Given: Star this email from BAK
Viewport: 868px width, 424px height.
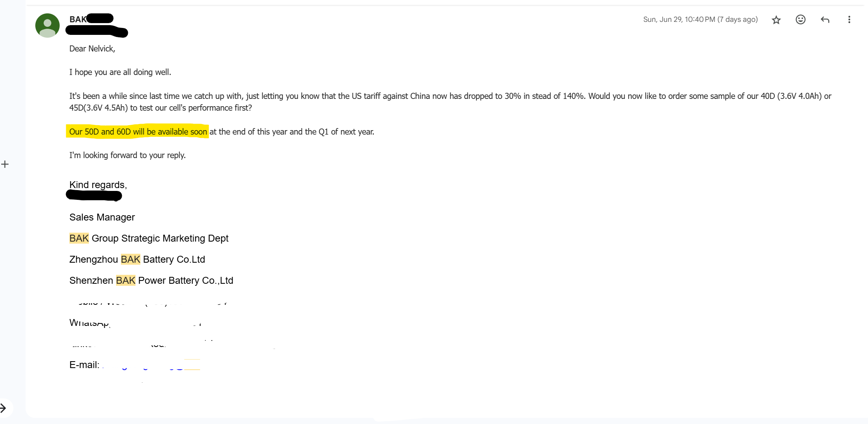Looking at the screenshot, I should [776, 20].
